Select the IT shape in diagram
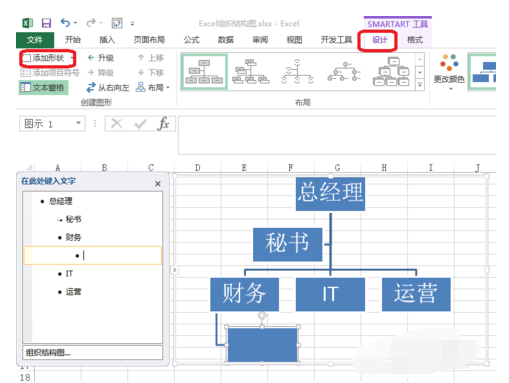Viewport: 509px width, 383px height. pyautogui.click(x=330, y=294)
